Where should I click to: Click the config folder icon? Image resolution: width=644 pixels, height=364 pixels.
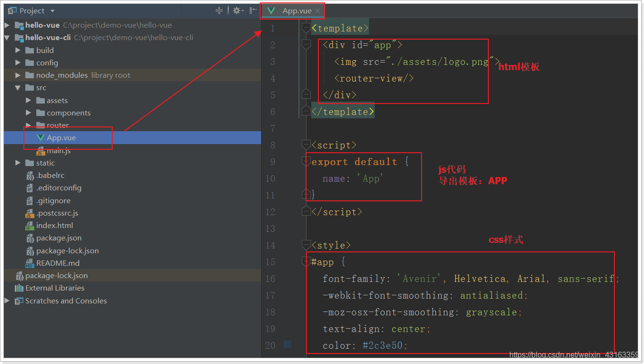[x=30, y=62]
